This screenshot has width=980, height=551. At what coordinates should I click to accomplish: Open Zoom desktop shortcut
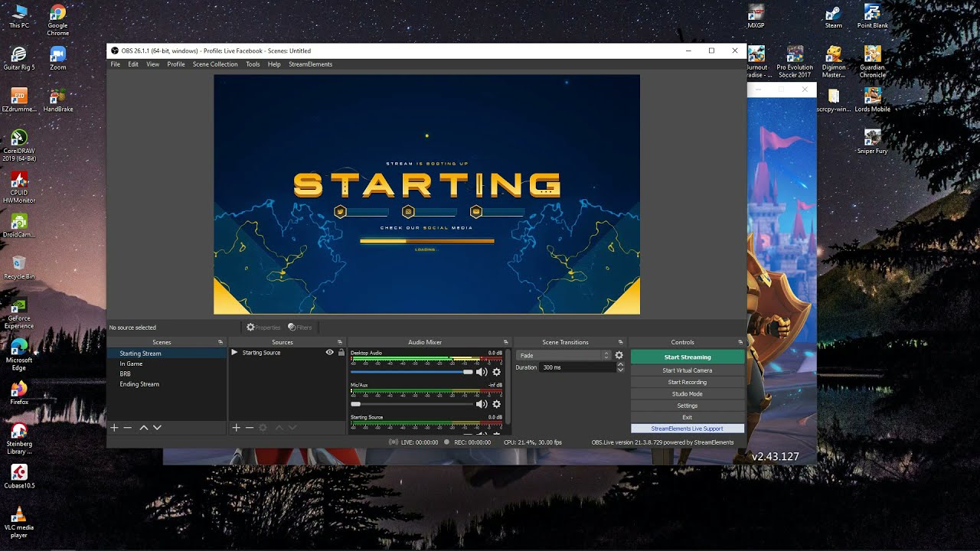tap(57, 58)
